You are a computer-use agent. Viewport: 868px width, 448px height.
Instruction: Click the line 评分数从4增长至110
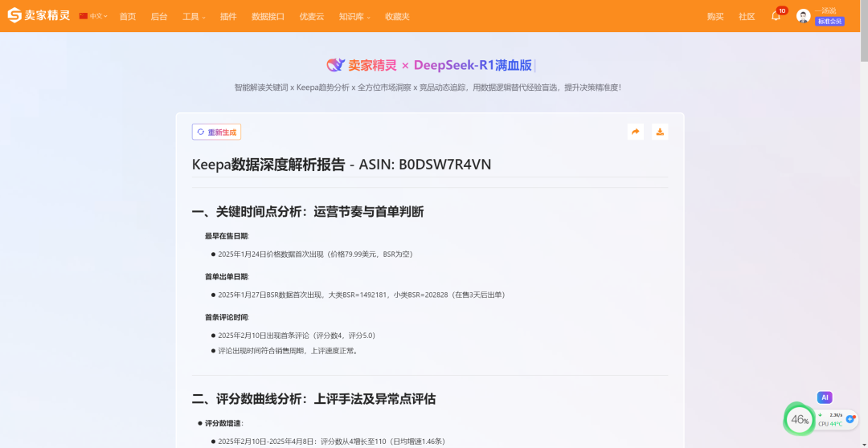[332, 442]
